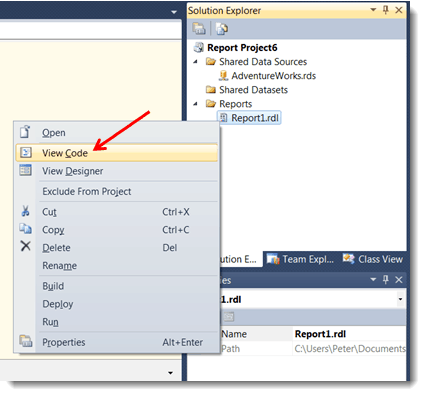
Task: Click the Delete X icon in context menu
Action: click(26, 246)
